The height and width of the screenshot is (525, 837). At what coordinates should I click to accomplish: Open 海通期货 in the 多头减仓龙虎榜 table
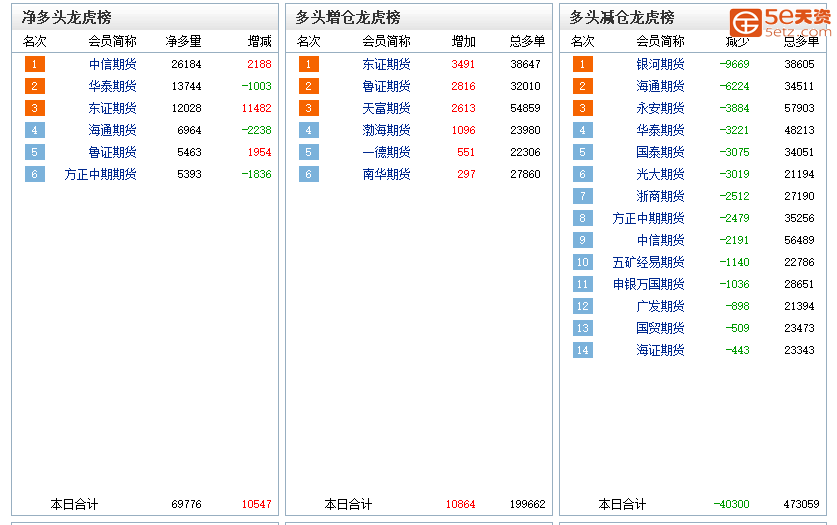[660, 86]
